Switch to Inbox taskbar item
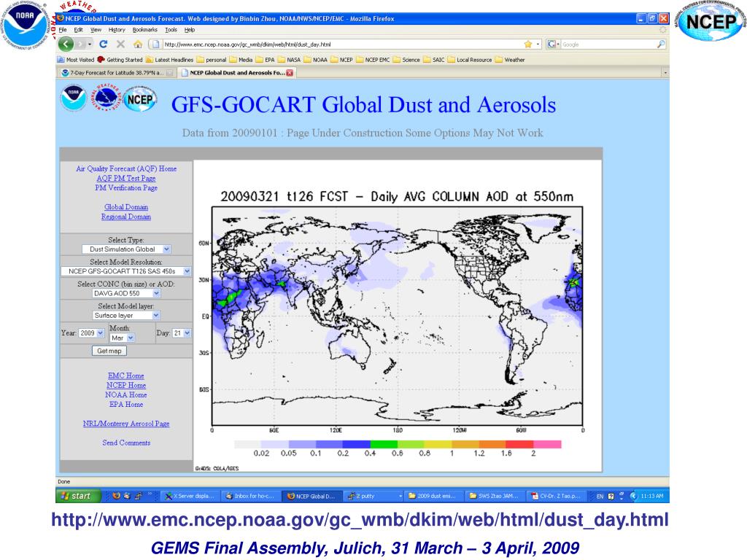The height and width of the screenshot is (560, 747). (x=250, y=496)
